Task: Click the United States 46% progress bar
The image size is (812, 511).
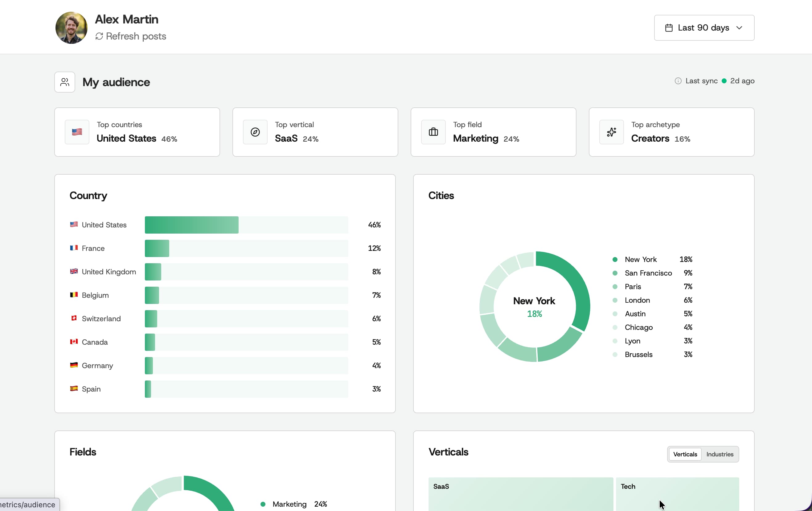Action: tap(247, 225)
